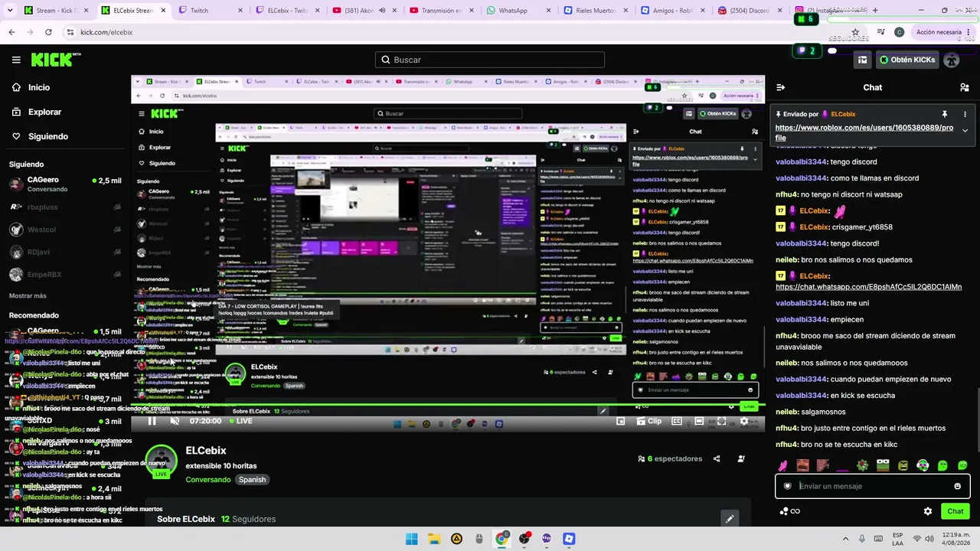Viewport: 980px width, 551px height.
Task: Open player quality settings gear
Action: click(743, 421)
